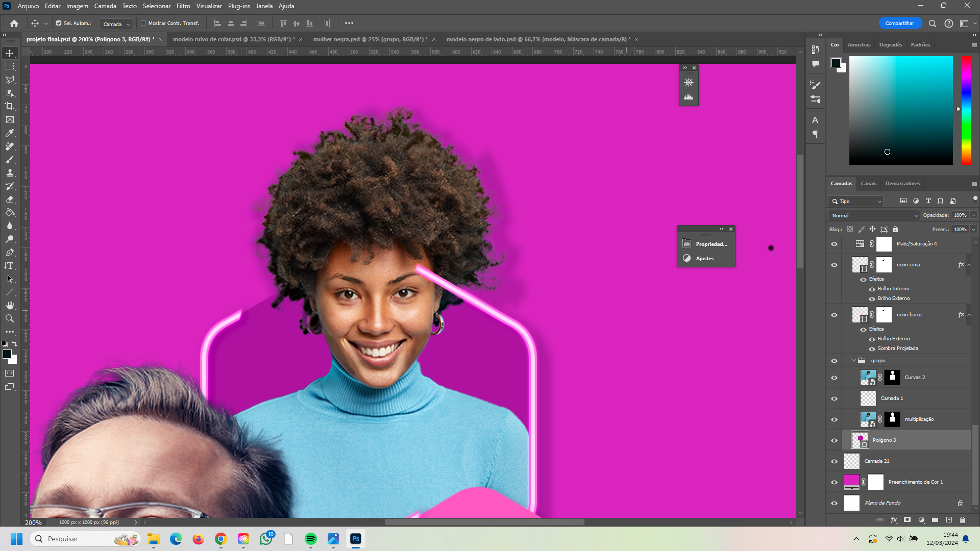Viewport: 980px width, 551px height.
Task: Toggle visibility of the grupo folder
Action: click(834, 361)
